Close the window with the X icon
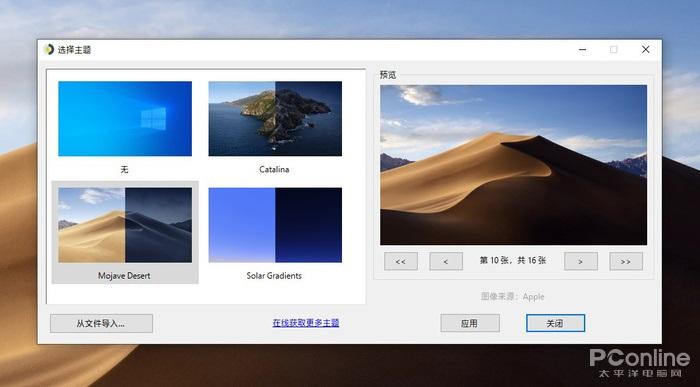The width and height of the screenshot is (700, 387). click(x=646, y=50)
